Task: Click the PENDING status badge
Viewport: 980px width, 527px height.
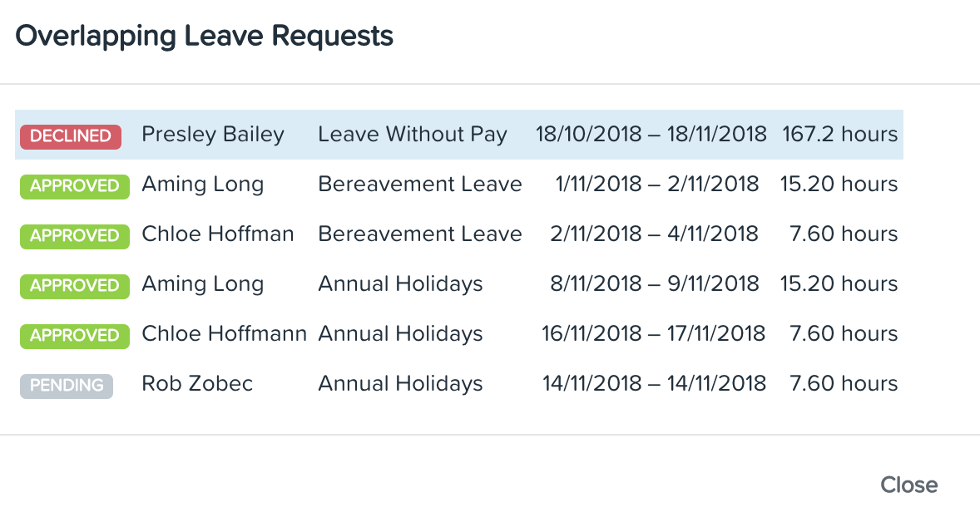Action: (x=67, y=386)
